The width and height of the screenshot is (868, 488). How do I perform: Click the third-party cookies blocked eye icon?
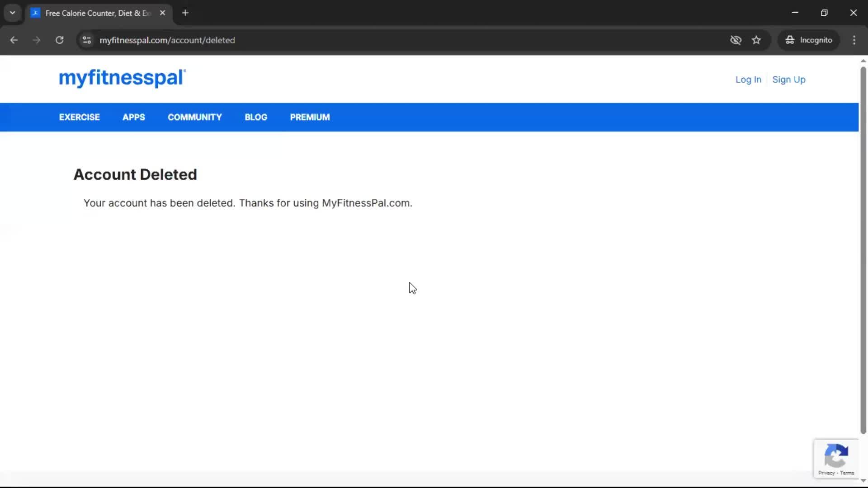736,40
